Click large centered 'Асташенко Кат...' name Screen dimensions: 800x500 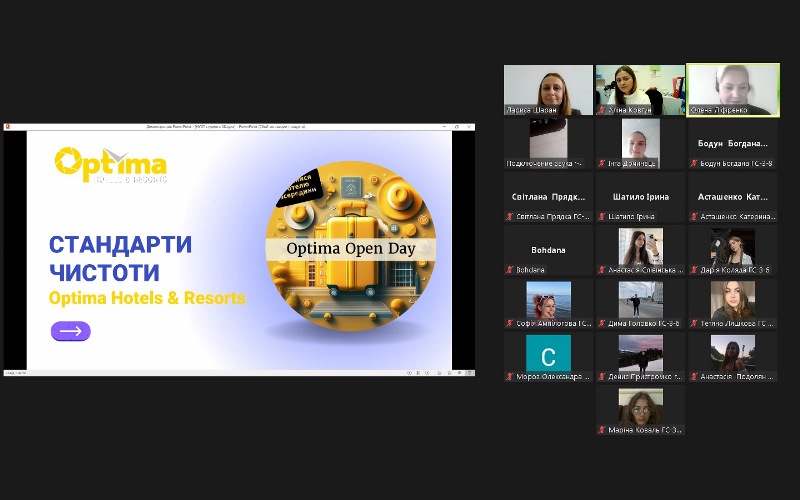click(x=733, y=197)
